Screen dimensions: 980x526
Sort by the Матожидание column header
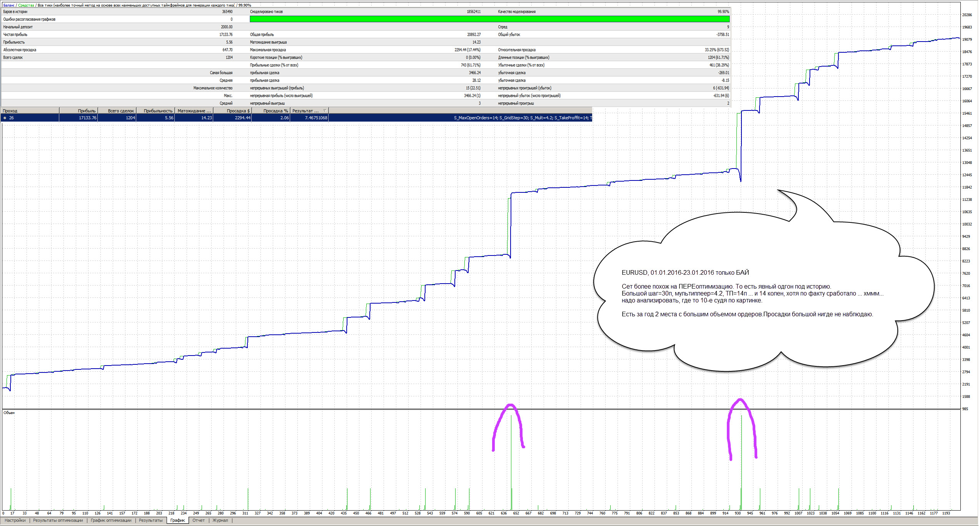(x=194, y=111)
